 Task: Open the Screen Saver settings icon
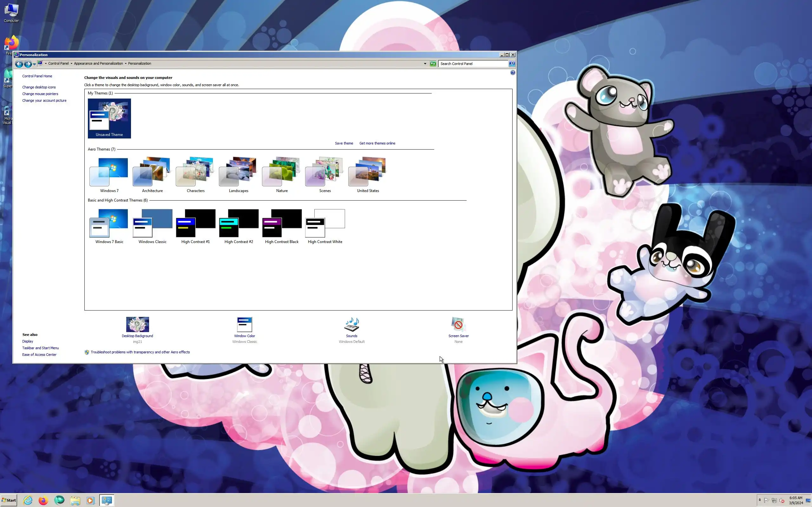pos(458,324)
